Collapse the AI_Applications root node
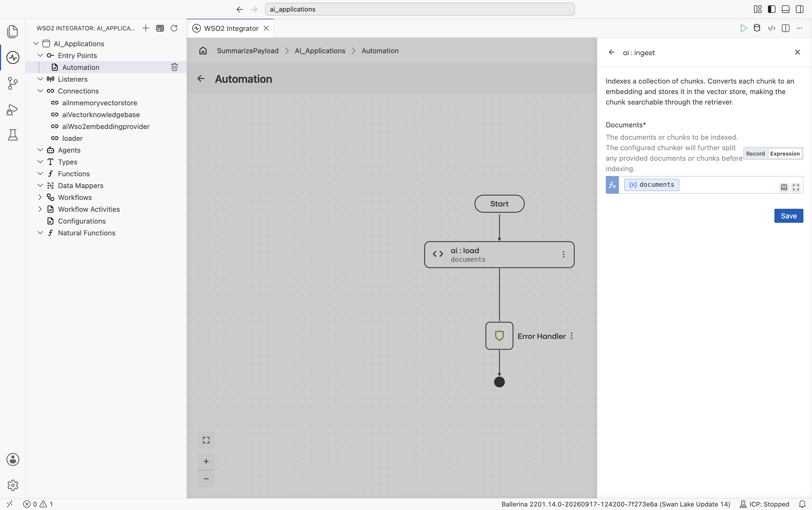The image size is (812, 510). [x=36, y=44]
